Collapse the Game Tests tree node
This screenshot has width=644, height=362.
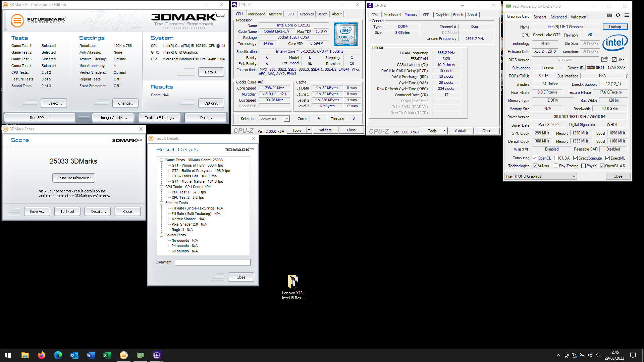coord(161,160)
